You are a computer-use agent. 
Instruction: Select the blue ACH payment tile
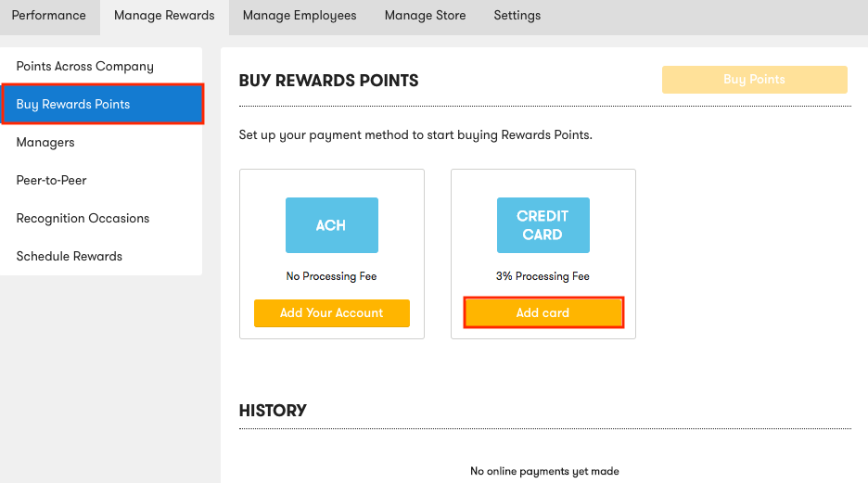coord(332,225)
